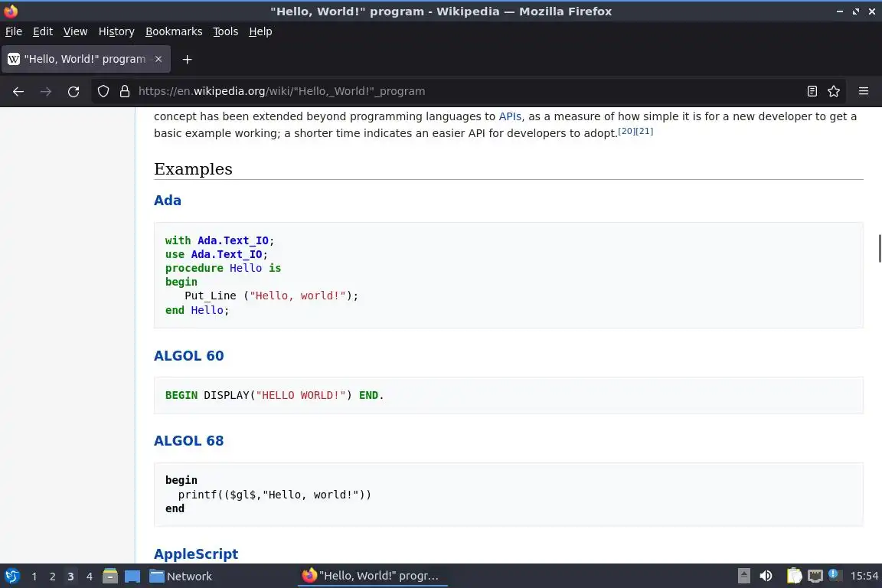This screenshot has width=882, height=588.
Task: Click the forward navigation arrow
Action: tap(46, 91)
